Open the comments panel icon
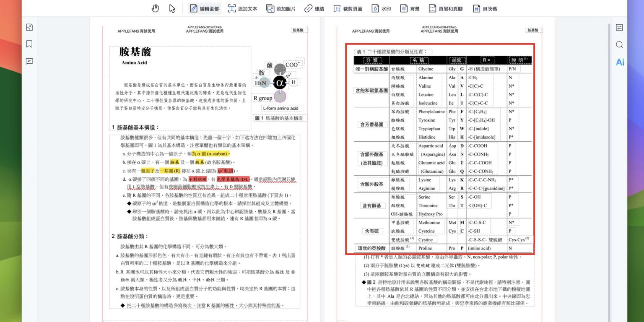The height and width of the screenshot is (322, 644). point(29,61)
